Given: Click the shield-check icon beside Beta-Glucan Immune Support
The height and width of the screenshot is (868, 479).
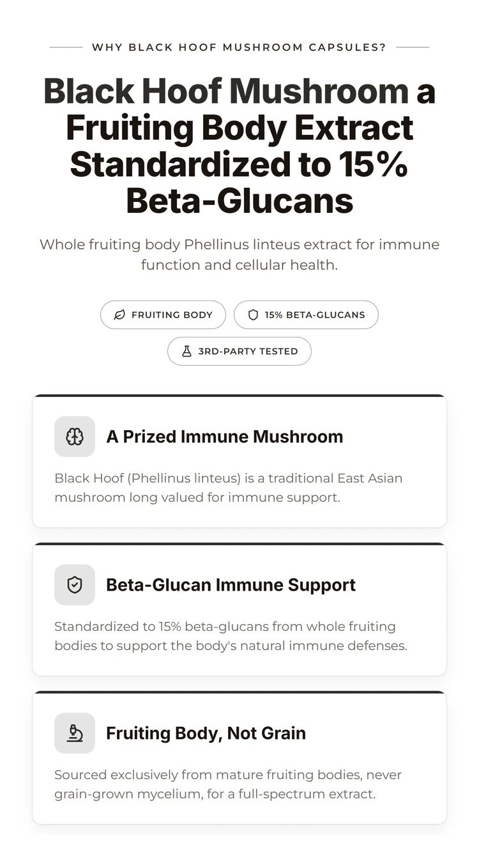Looking at the screenshot, I should click(x=75, y=585).
